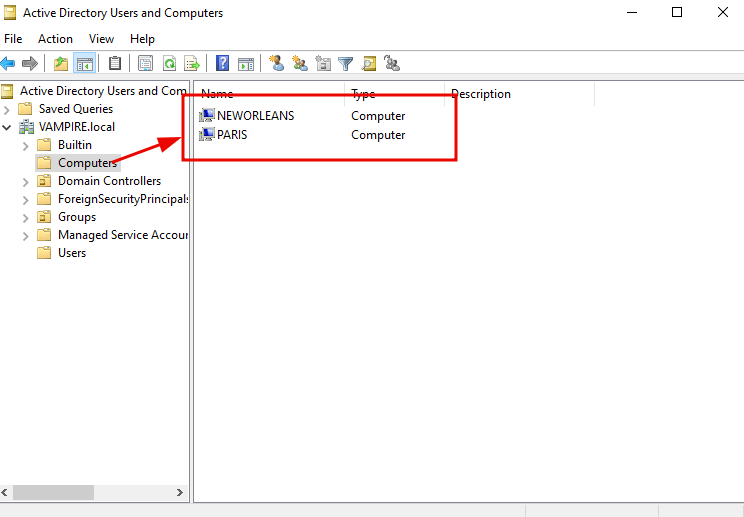
Task: Select the PARIS computer object
Action: click(232, 135)
